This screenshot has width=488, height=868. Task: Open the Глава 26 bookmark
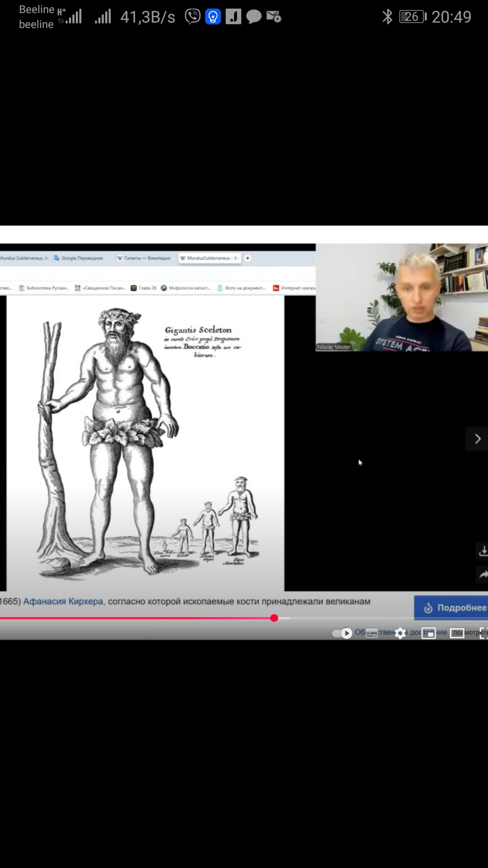point(144,288)
